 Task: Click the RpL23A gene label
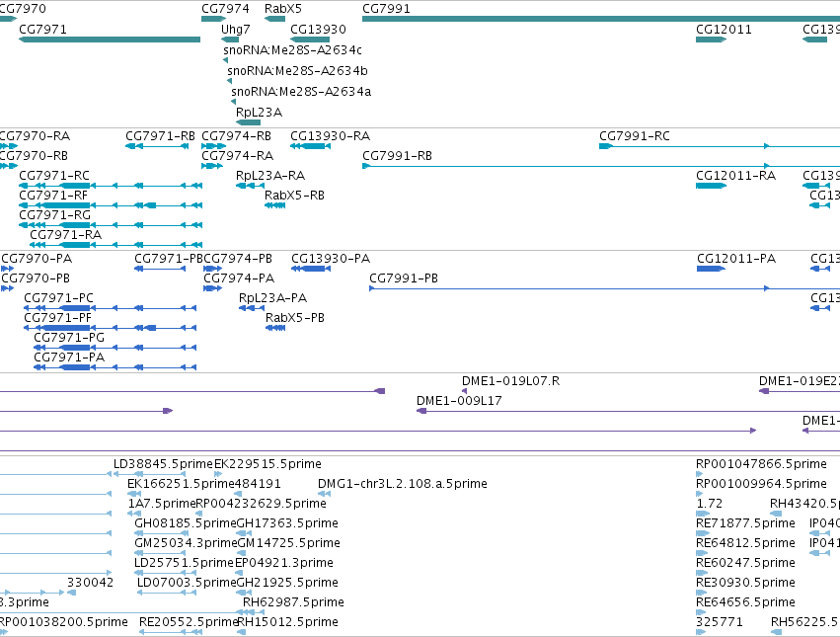point(259,113)
